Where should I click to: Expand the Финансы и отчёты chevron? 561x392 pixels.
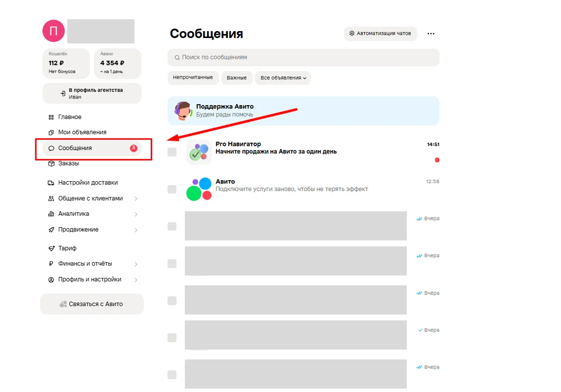tap(136, 264)
